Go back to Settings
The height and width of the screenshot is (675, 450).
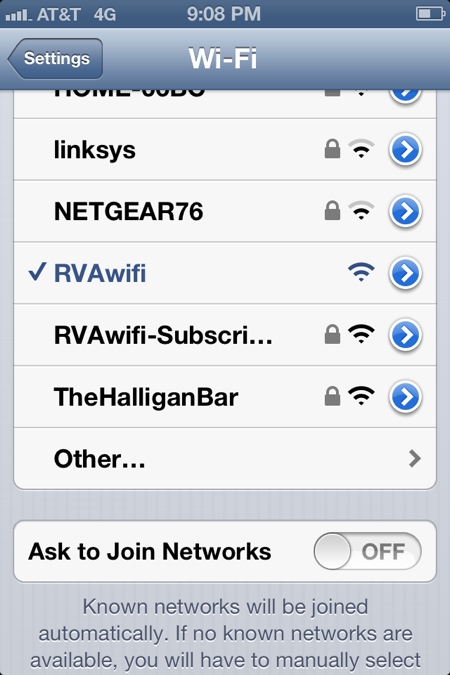pyautogui.click(x=55, y=59)
